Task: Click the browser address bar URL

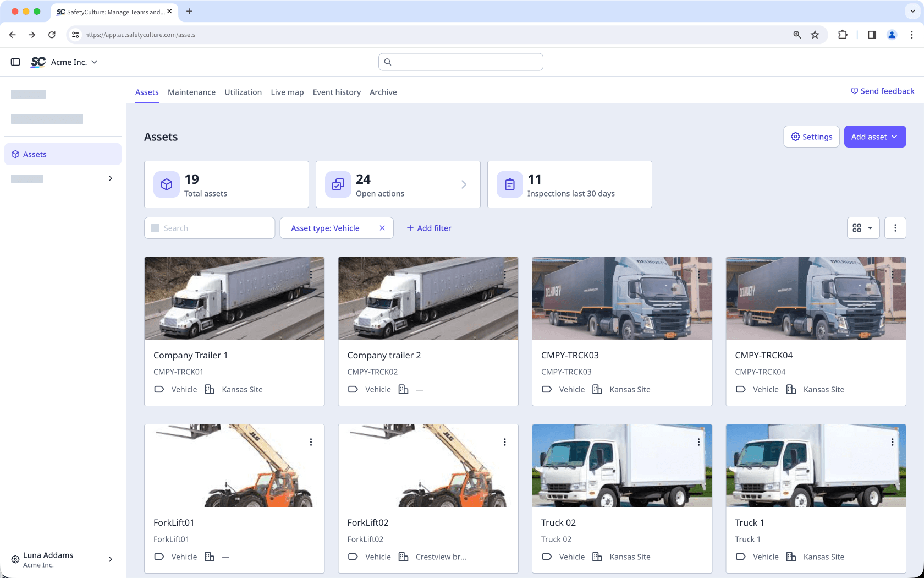Action: pyautogui.click(x=140, y=35)
